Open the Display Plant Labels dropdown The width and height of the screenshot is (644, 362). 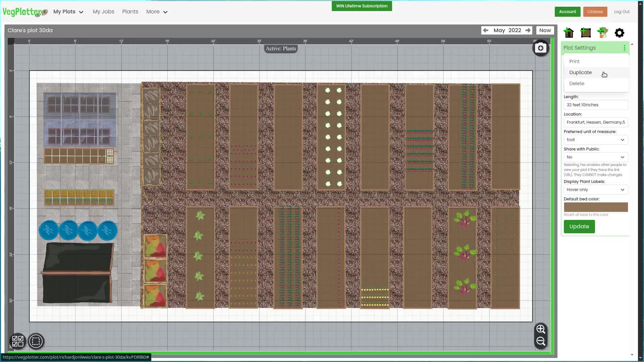coord(595,190)
